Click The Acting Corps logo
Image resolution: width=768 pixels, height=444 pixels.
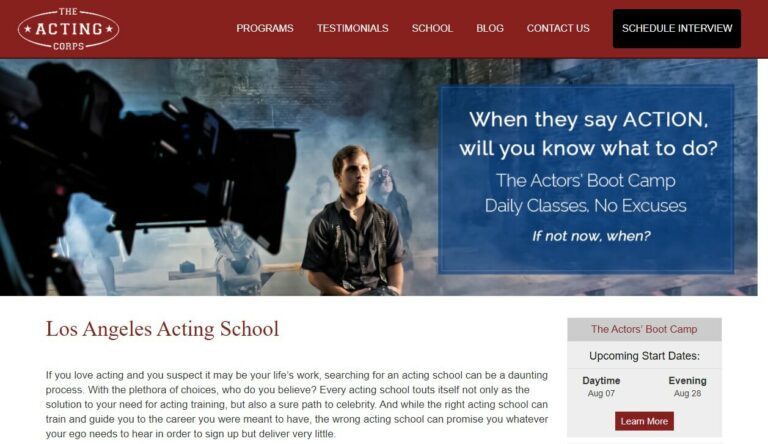click(69, 29)
